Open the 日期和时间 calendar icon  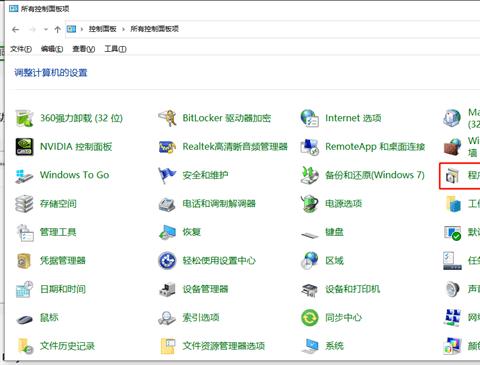pyautogui.click(x=24, y=289)
